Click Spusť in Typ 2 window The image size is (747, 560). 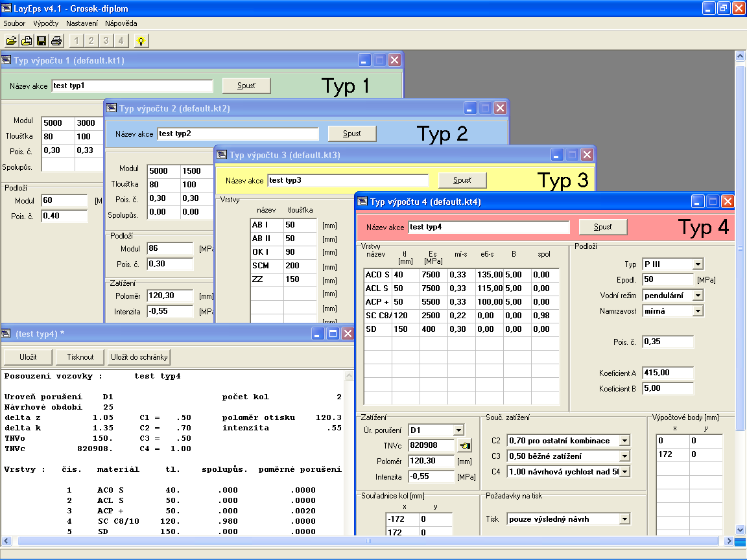coord(352,134)
